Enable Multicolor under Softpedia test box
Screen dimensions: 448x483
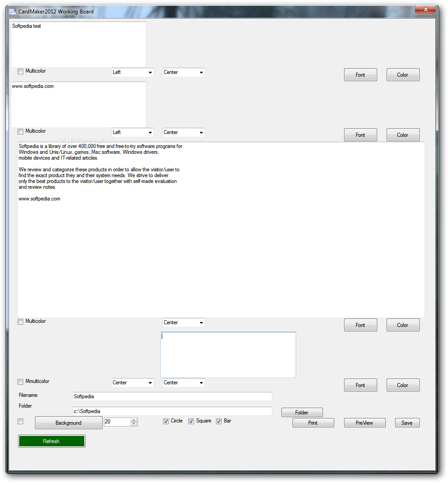[x=20, y=71]
